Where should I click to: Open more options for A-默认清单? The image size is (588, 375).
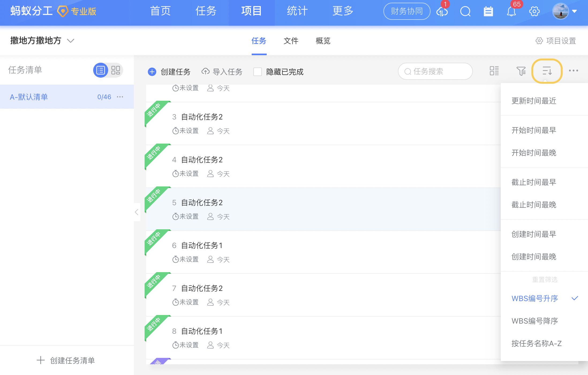tap(120, 97)
